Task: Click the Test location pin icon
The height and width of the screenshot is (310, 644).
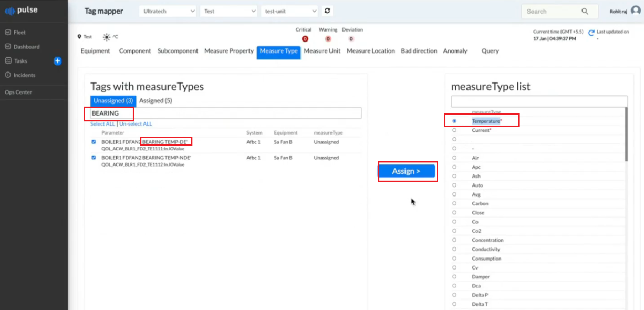Action: click(x=79, y=37)
